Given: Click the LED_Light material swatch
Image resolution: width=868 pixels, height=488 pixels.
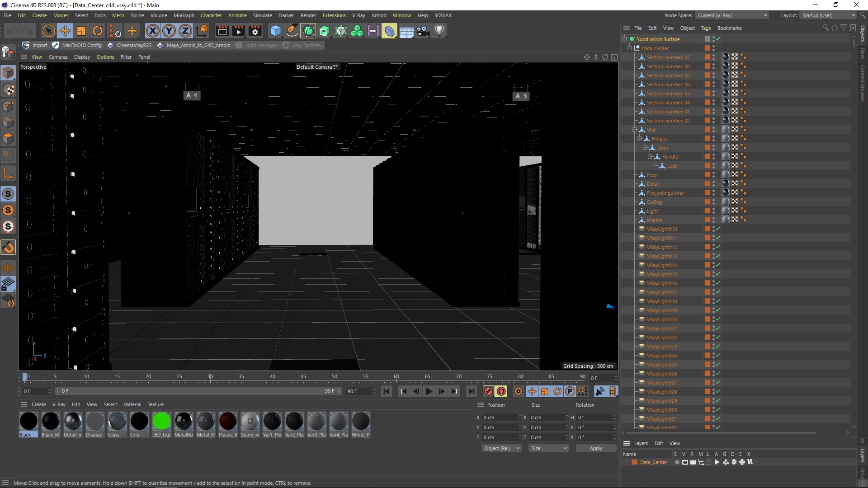Looking at the screenshot, I should 161,422.
